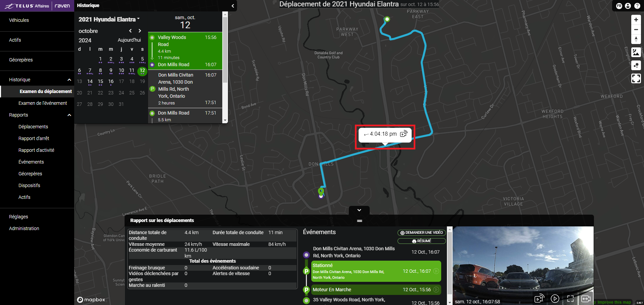Click Improve this map link
The height and width of the screenshot is (305, 644).
point(614,302)
